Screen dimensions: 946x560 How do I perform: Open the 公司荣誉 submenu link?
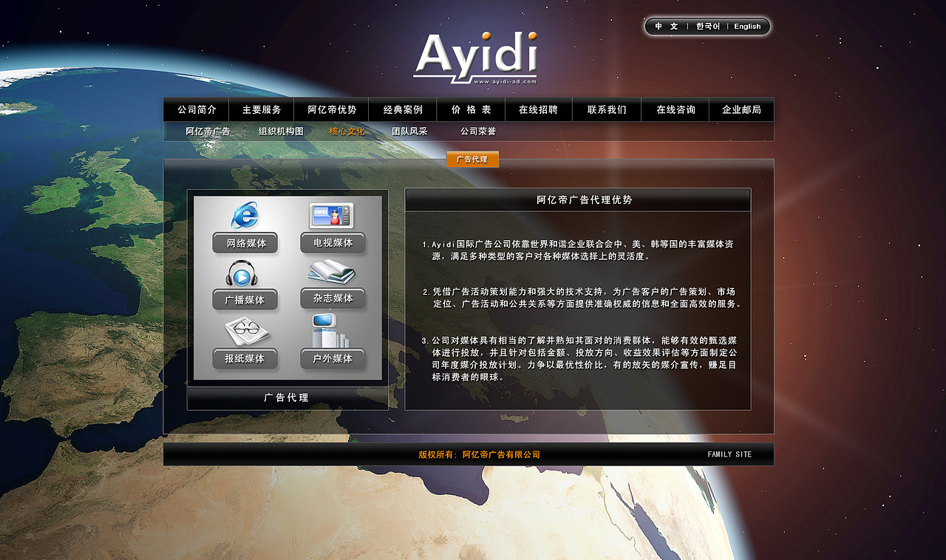[478, 132]
